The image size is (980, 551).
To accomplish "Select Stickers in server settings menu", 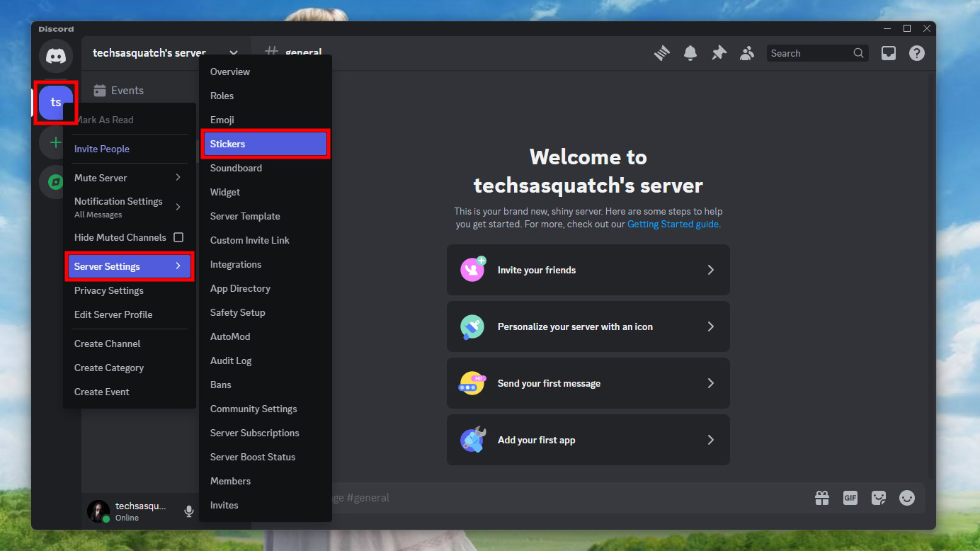I will tap(266, 144).
